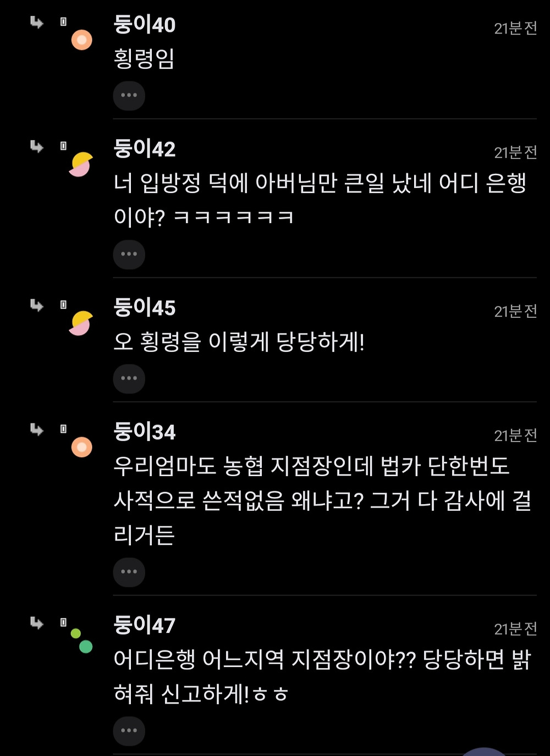Open the 둥이34 username
Image resolution: width=550 pixels, height=756 pixels.
[145, 431]
